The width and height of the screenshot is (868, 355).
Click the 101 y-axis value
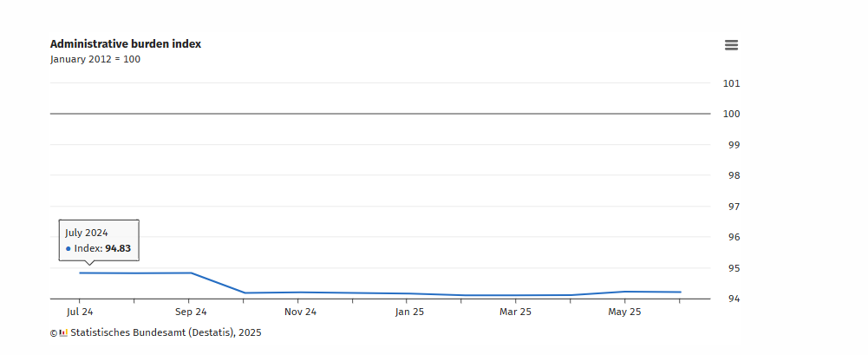731,83
